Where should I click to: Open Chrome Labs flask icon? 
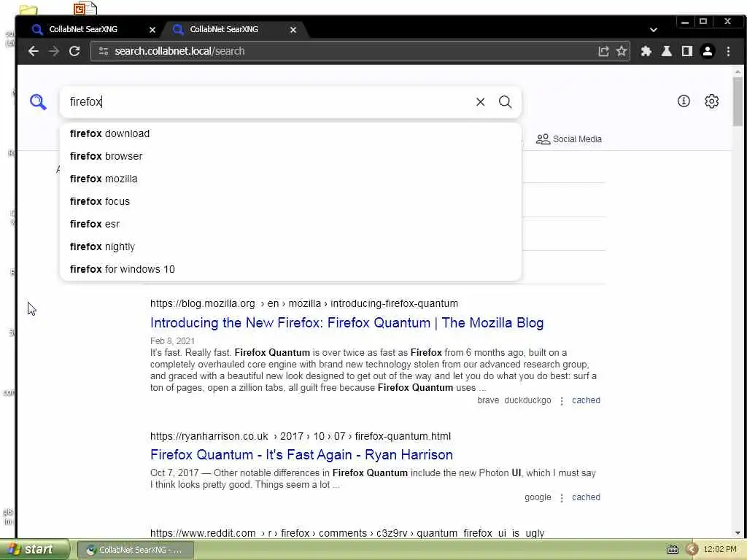[x=667, y=51]
